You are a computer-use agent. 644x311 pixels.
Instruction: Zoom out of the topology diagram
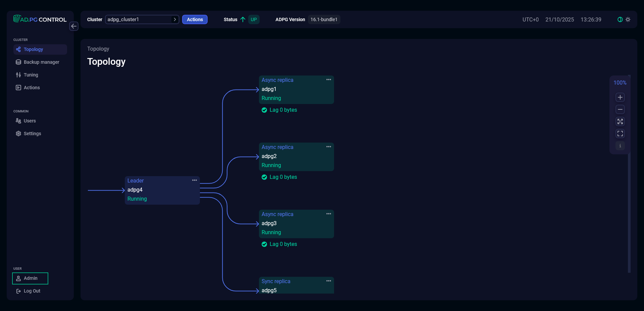click(620, 109)
